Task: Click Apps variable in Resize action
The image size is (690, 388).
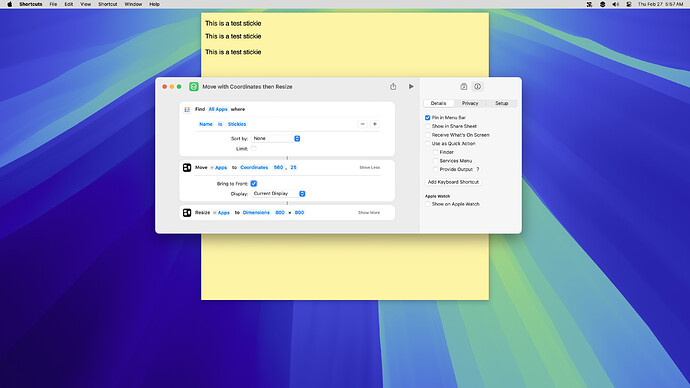Action: click(221, 212)
